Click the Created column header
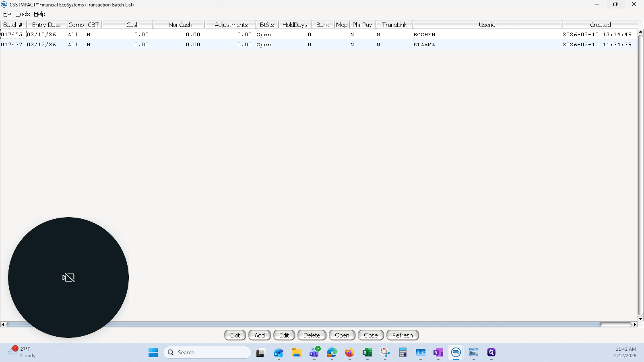 pyautogui.click(x=600, y=25)
